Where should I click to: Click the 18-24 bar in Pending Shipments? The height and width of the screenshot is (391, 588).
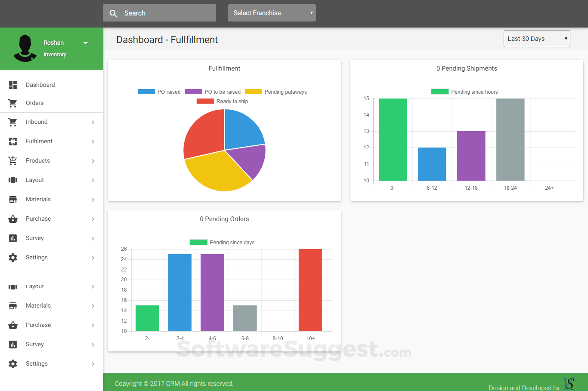point(510,140)
